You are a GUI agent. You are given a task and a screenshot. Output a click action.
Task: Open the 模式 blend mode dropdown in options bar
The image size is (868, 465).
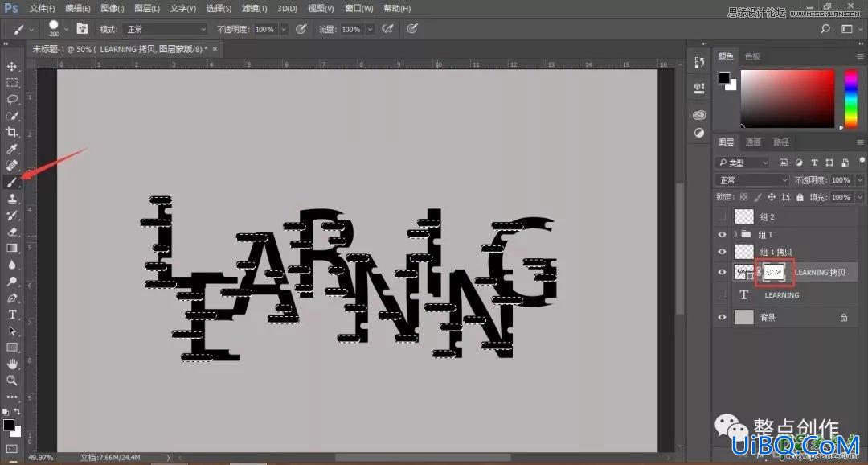click(165, 29)
